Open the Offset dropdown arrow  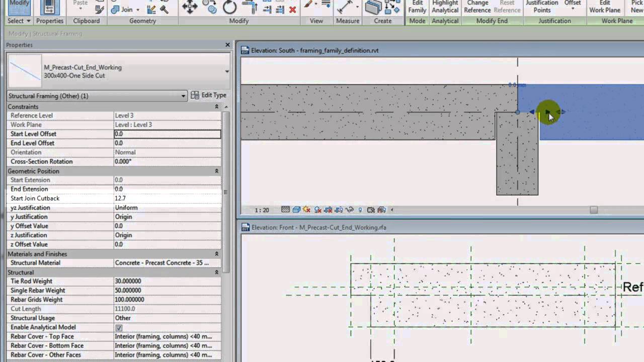point(573,9)
